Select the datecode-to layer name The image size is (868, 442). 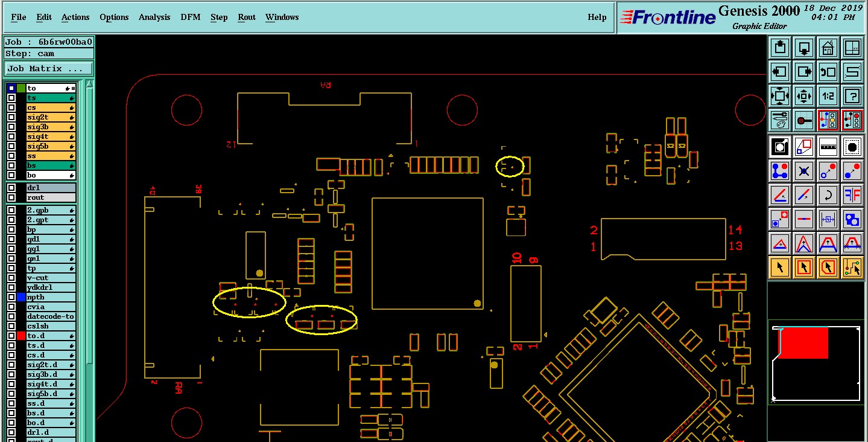(51, 316)
